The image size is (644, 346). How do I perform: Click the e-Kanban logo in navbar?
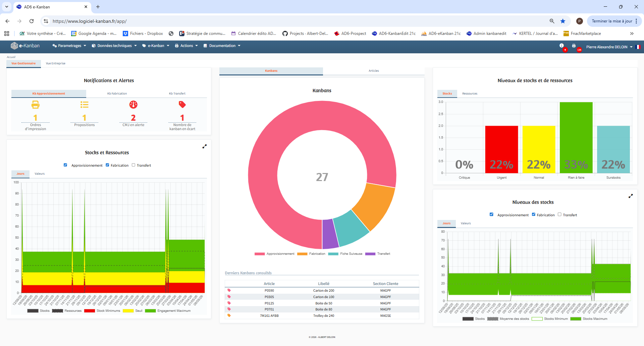point(25,46)
